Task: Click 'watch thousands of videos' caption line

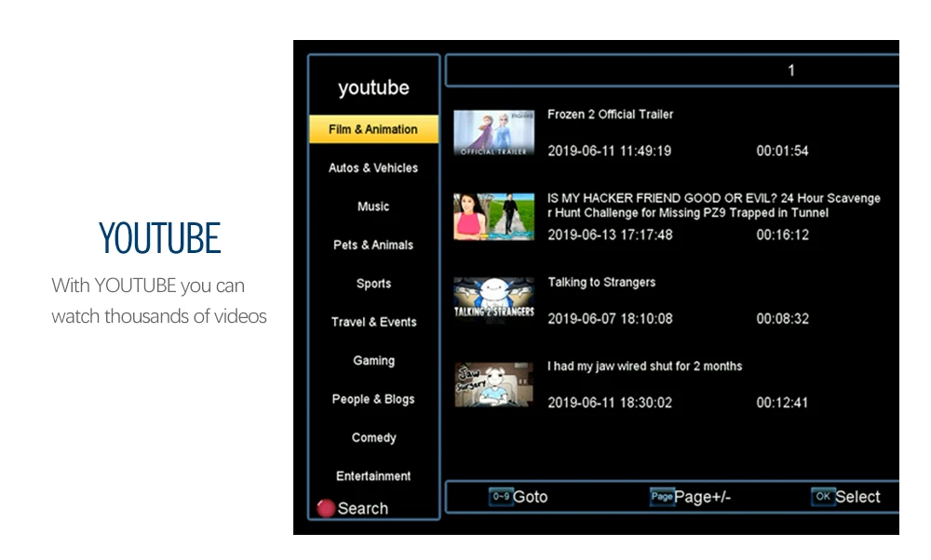Action: [x=159, y=316]
